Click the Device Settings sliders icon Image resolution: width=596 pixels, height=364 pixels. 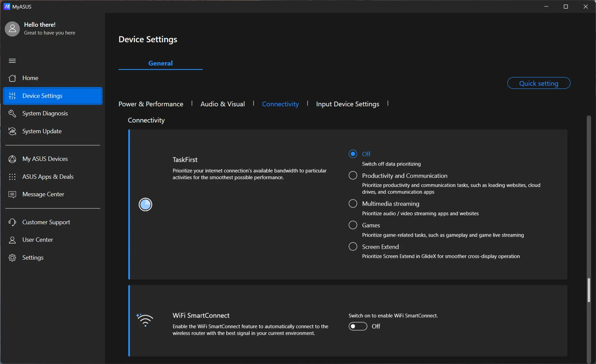click(12, 96)
